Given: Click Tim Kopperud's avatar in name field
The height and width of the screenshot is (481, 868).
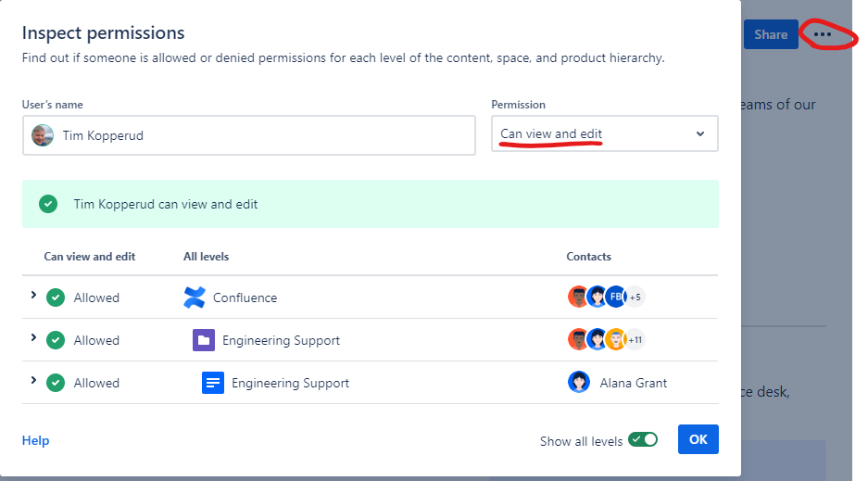Looking at the screenshot, I should 43,135.
